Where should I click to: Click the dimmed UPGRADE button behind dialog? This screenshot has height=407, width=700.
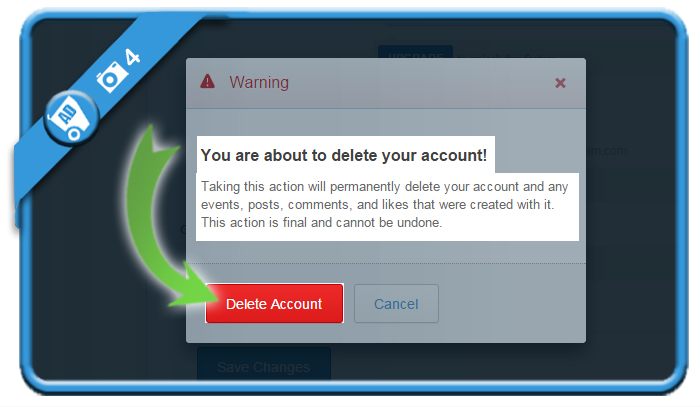tap(415, 52)
